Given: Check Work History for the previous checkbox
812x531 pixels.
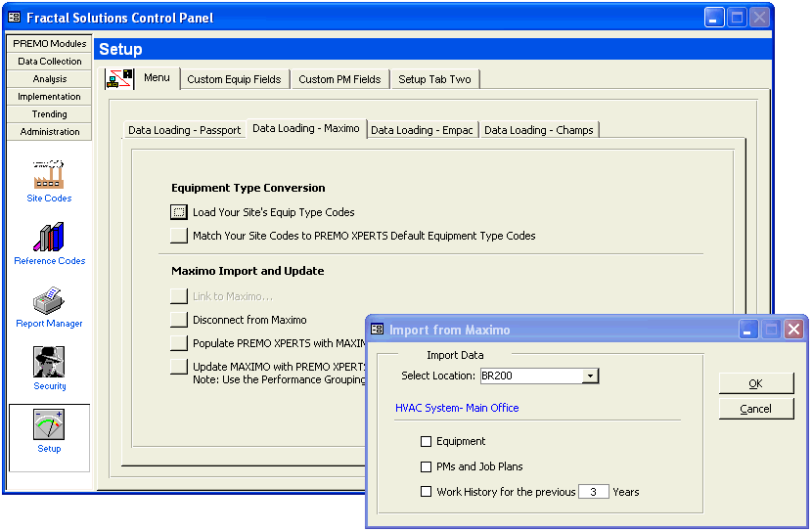Looking at the screenshot, I should 426,492.
